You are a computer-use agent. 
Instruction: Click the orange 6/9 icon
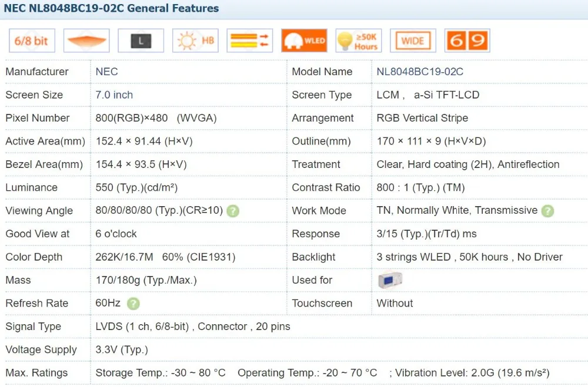(467, 41)
